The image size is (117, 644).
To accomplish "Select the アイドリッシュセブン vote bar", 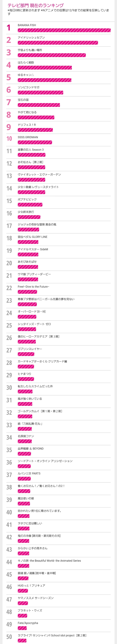I will [x=58, y=43].
